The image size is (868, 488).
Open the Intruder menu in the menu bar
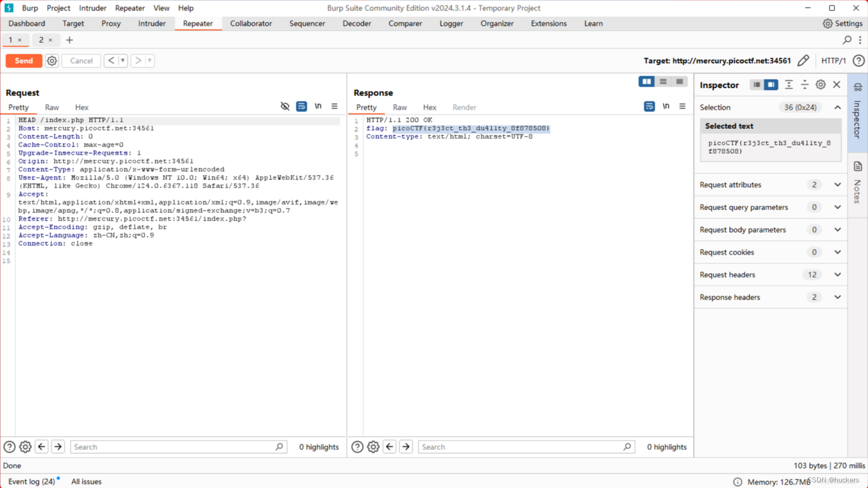pyautogui.click(x=93, y=8)
